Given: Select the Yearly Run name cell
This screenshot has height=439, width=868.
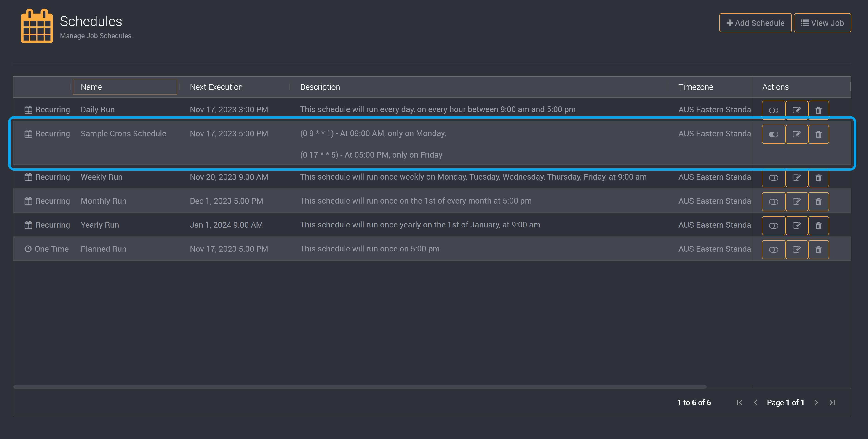Looking at the screenshot, I should point(100,225).
